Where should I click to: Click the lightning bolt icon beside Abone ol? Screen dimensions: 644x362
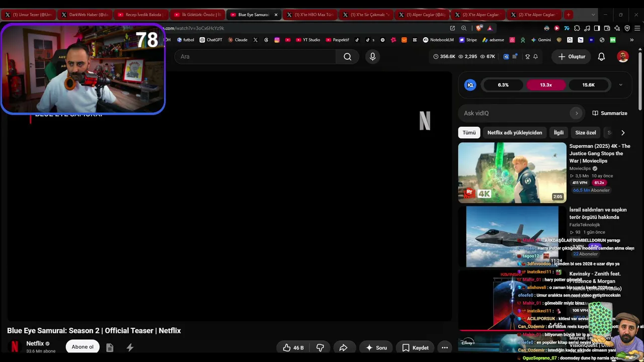coord(130,347)
